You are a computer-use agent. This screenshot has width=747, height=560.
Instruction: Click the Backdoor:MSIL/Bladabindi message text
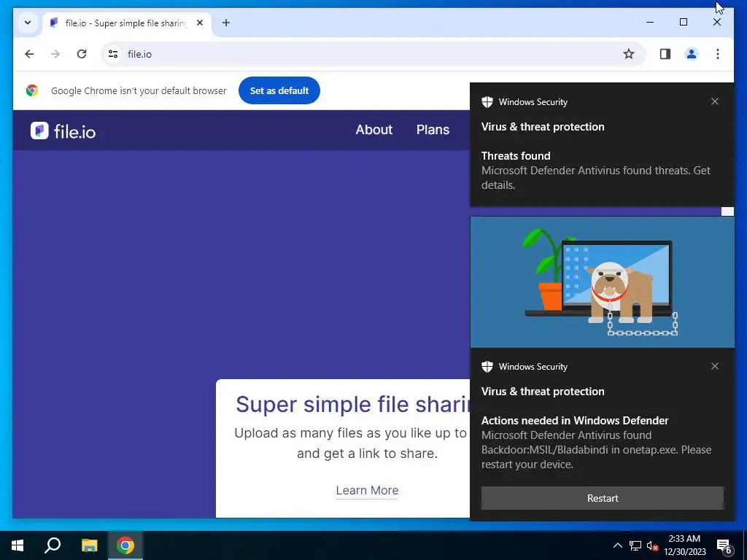click(596, 449)
